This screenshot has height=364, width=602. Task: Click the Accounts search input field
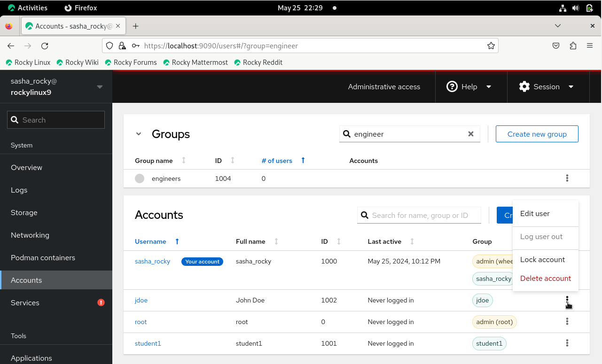coord(423,216)
